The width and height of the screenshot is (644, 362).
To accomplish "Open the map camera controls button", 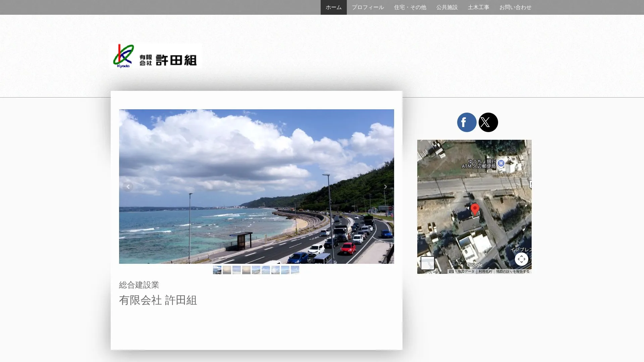I will coord(521,259).
